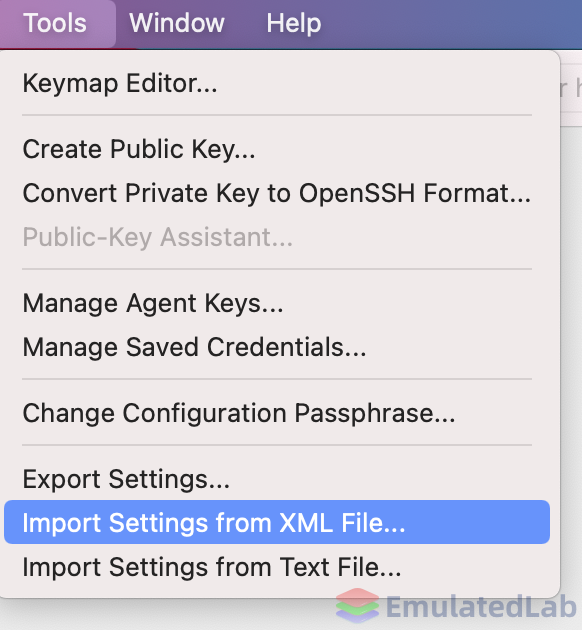Launch public key creation from Tools
This screenshot has height=630, width=582.
(x=277, y=149)
